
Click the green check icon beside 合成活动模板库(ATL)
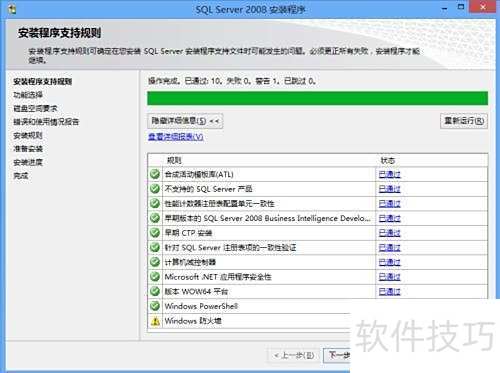(155, 174)
